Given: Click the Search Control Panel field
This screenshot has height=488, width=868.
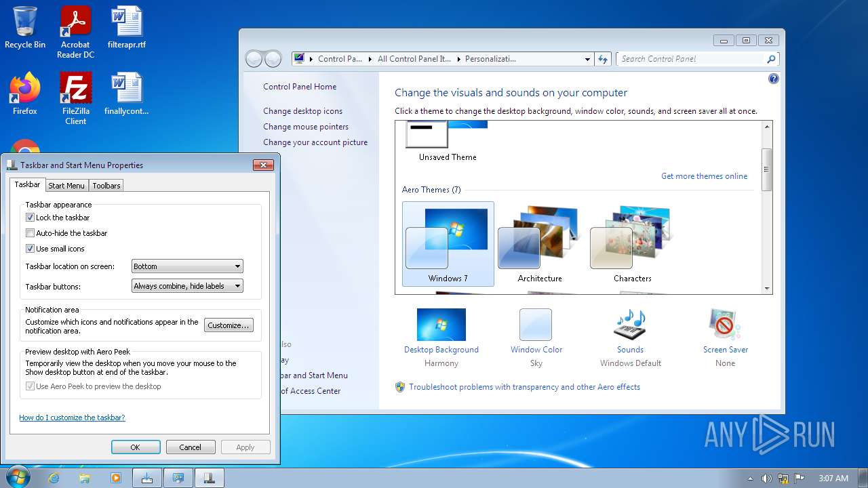Looking at the screenshot, I should [x=692, y=59].
